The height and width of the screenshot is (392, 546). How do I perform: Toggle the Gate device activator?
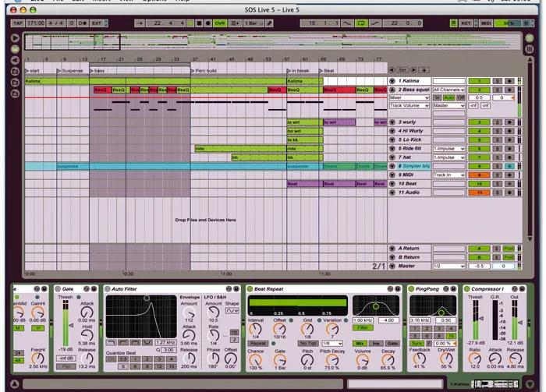pyautogui.click(x=58, y=289)
